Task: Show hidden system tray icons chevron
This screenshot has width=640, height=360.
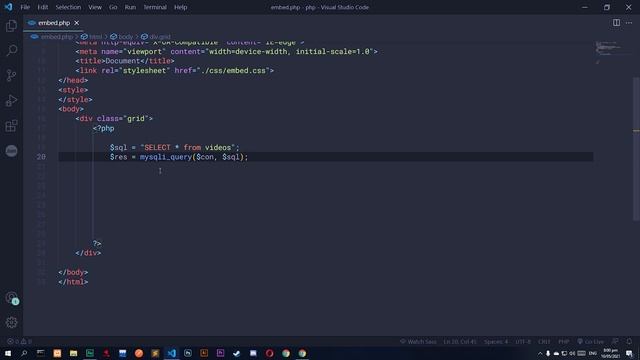Action: (540, 353)
